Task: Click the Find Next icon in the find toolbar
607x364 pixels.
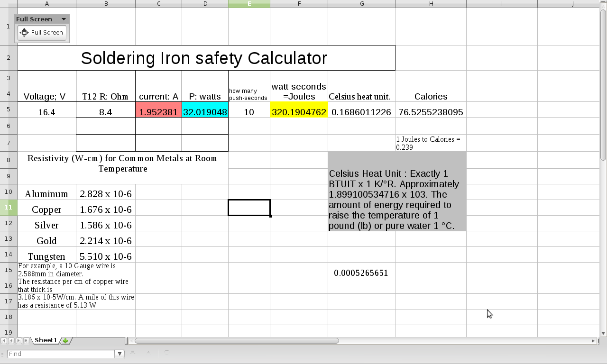Action: (x=133, y=353)
